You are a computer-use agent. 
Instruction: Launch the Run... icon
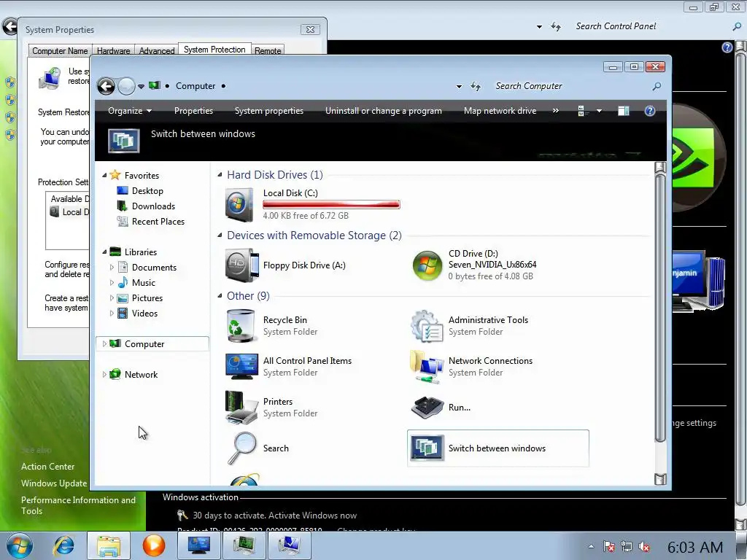pyautogui.click(x=427, y=408)
